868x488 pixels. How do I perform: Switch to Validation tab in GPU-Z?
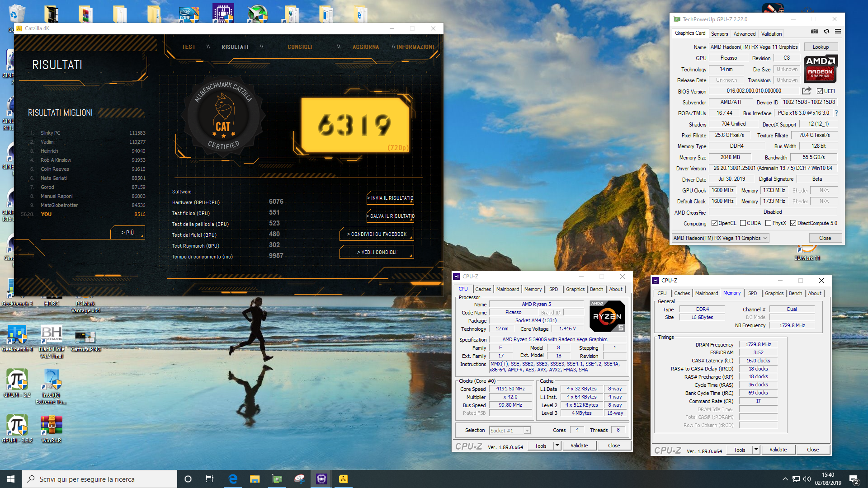pyautogui.click(x=771, y=34)
